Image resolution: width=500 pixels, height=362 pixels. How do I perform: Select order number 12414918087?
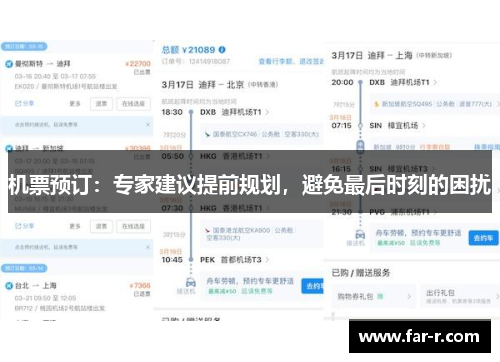[209, 62]
